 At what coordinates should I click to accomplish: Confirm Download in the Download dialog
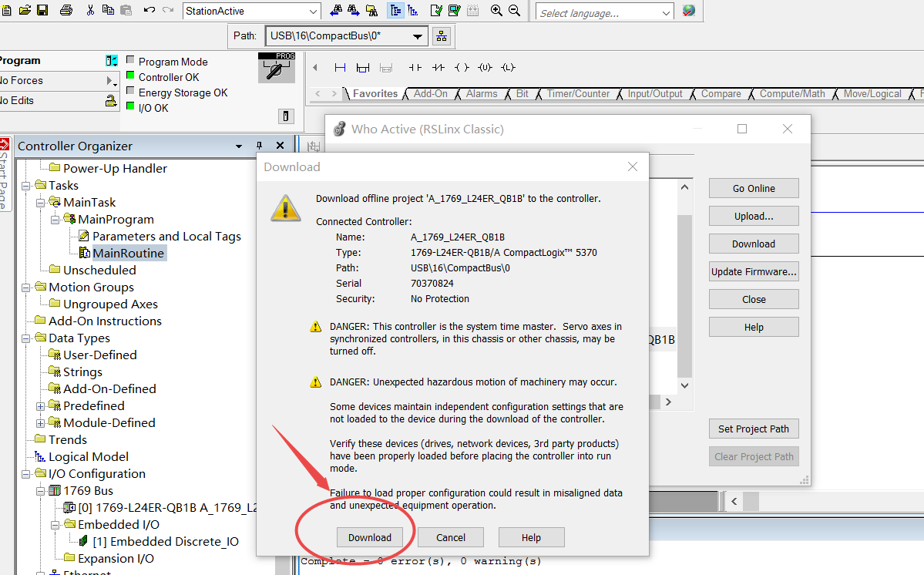point(369,537)
